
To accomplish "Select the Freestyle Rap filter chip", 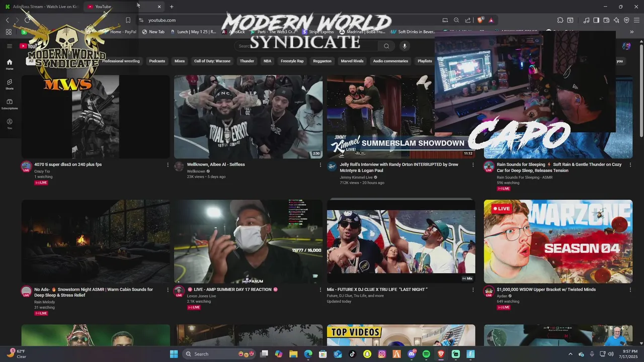I will 292,61.
